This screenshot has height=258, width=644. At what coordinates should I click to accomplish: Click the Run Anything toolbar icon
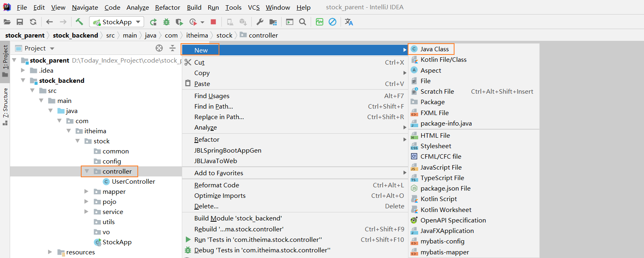(x=290, y=22)
